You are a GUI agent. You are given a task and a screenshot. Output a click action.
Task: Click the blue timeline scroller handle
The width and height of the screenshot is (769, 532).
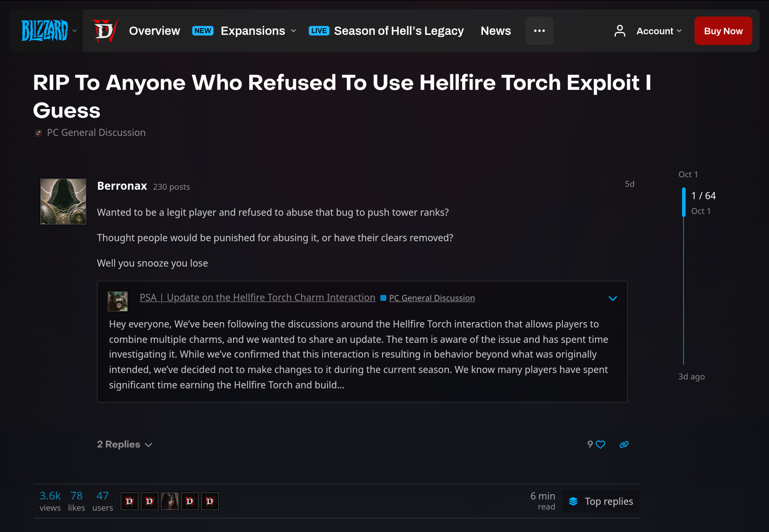point(684,202)
